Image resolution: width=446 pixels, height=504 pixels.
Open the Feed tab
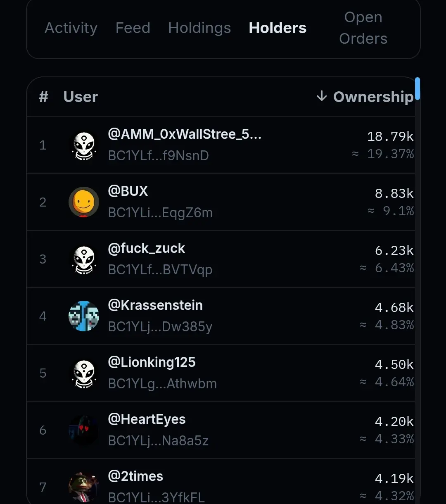point(133,28)
